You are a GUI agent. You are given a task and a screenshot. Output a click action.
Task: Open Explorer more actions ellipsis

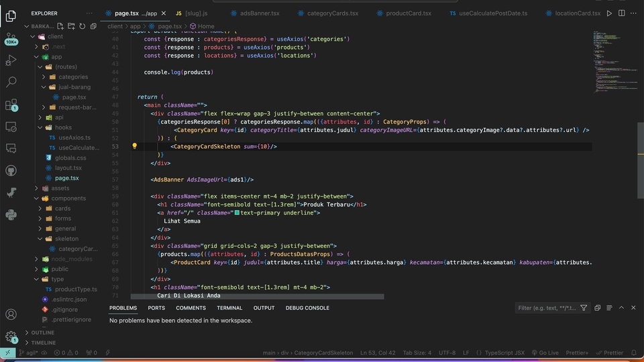[89, 13]
